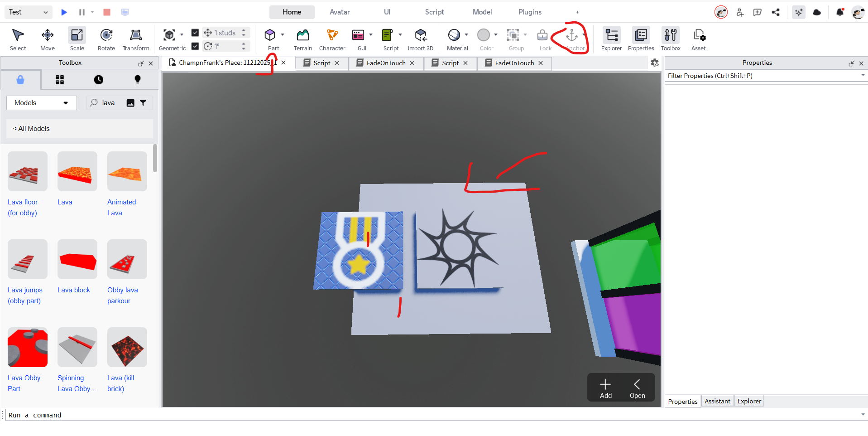Pause the running test
Screen dimensions: 868x436
[82, 12]
